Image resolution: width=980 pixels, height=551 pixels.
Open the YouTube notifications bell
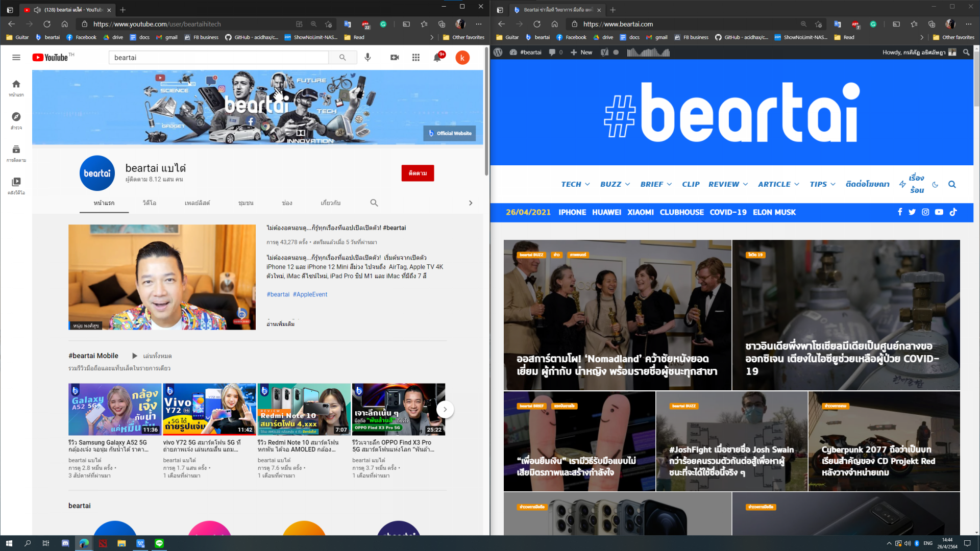[437, 58]
